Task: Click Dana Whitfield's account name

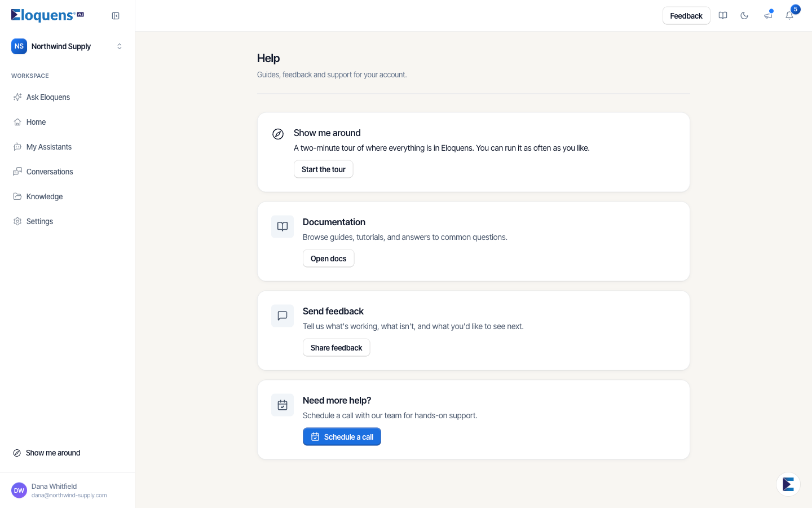Action: [x=54, y=486]
